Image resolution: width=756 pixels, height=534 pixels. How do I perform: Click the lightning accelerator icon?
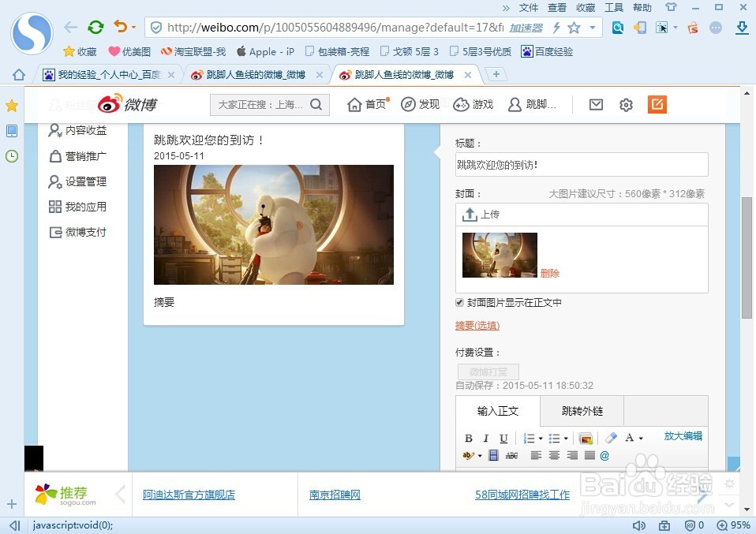[556, 28]
